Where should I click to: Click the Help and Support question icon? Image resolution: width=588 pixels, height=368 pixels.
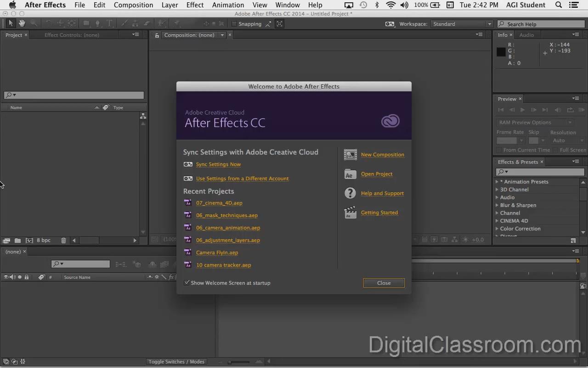point(350,193)
